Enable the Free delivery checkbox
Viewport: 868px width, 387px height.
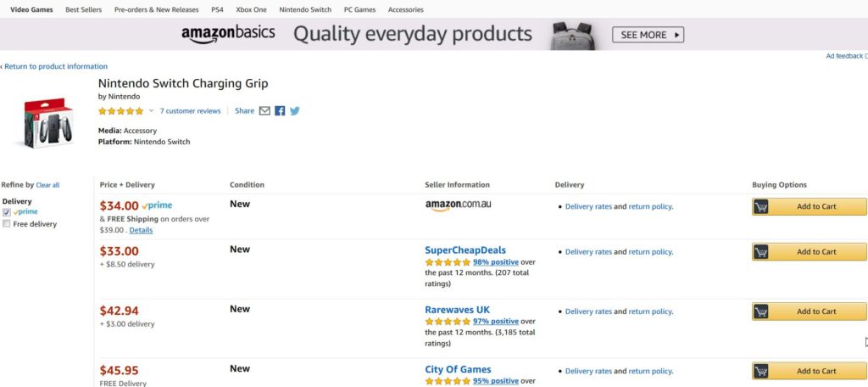point(7,224)
